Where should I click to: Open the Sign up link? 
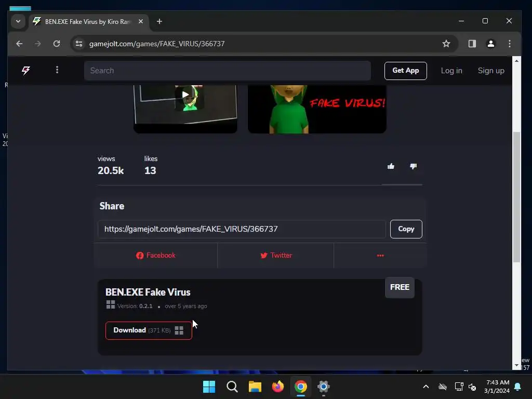click(491, 71)
